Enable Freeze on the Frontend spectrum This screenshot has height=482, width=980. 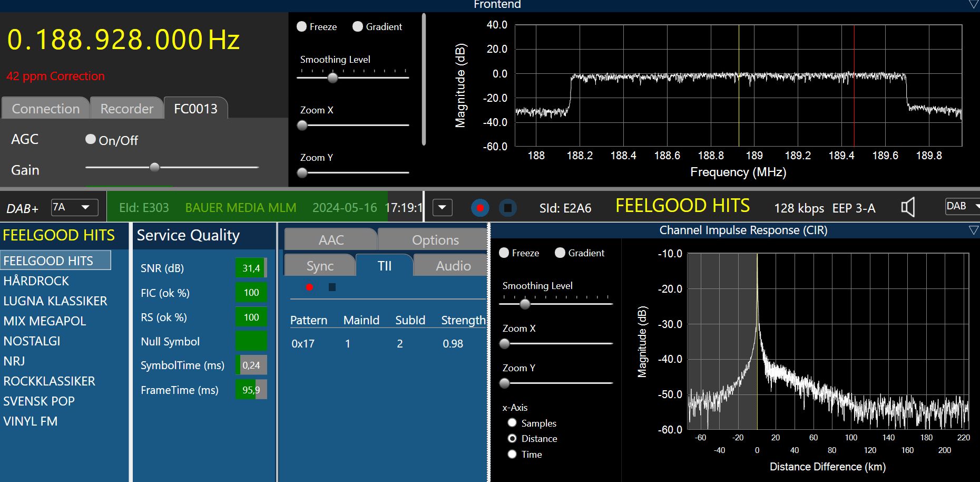302,27
